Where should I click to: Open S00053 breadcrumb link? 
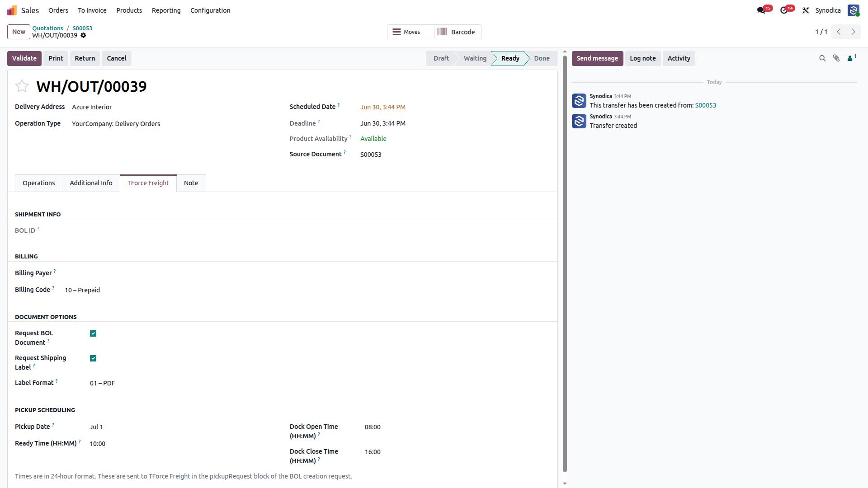coord(82,28)
